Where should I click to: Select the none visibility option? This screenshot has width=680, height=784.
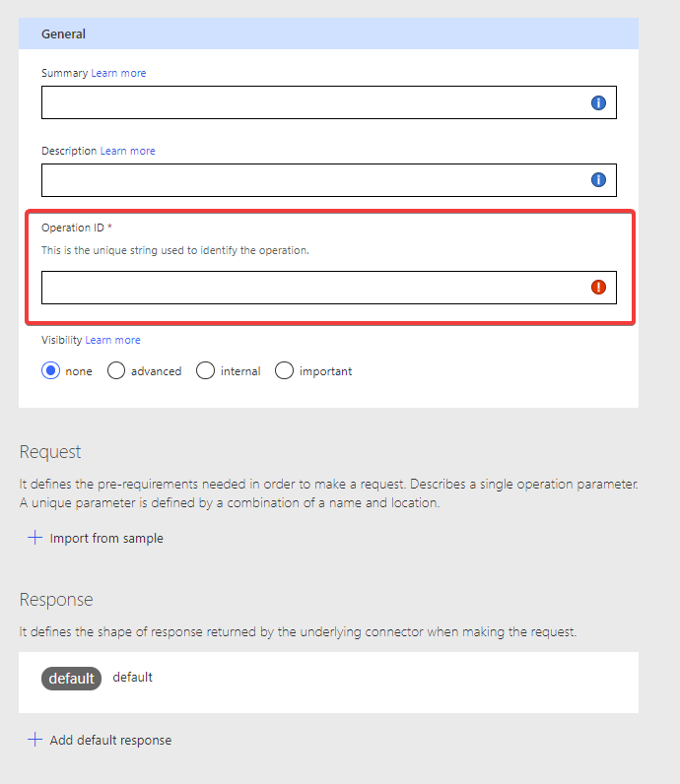[x=50, y=371]
